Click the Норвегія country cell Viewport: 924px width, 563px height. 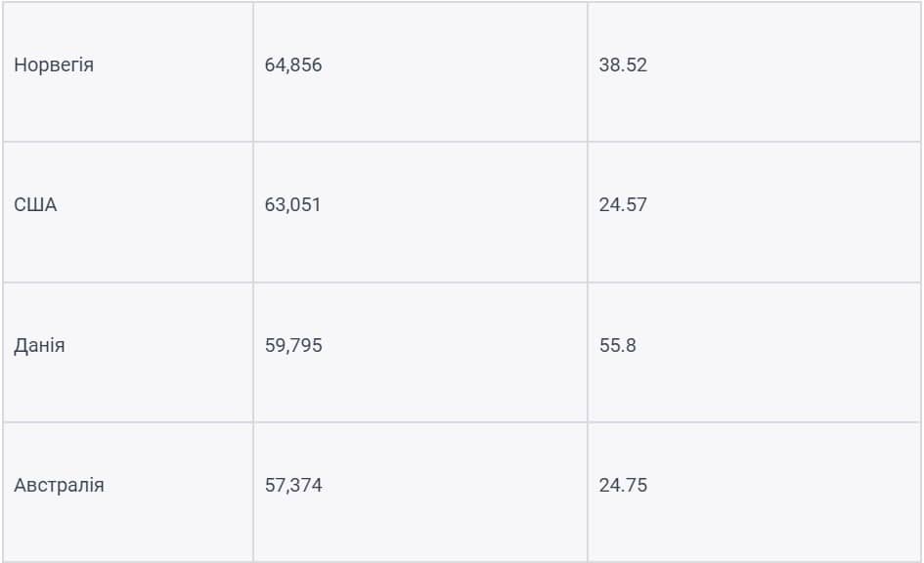(128, 71)
